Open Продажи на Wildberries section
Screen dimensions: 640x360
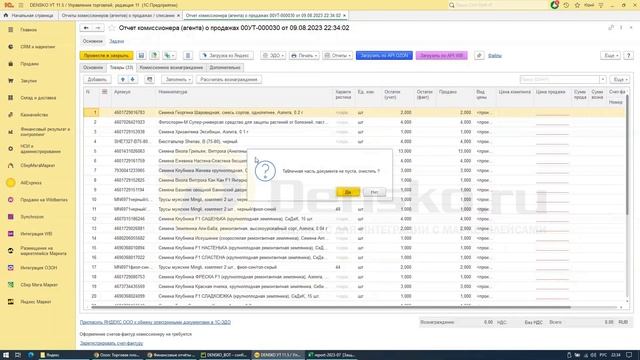point(44,200)
